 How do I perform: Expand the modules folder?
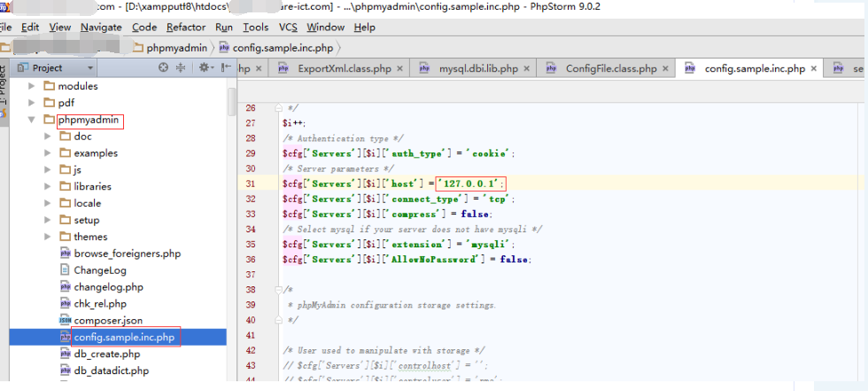click(33, 86)
